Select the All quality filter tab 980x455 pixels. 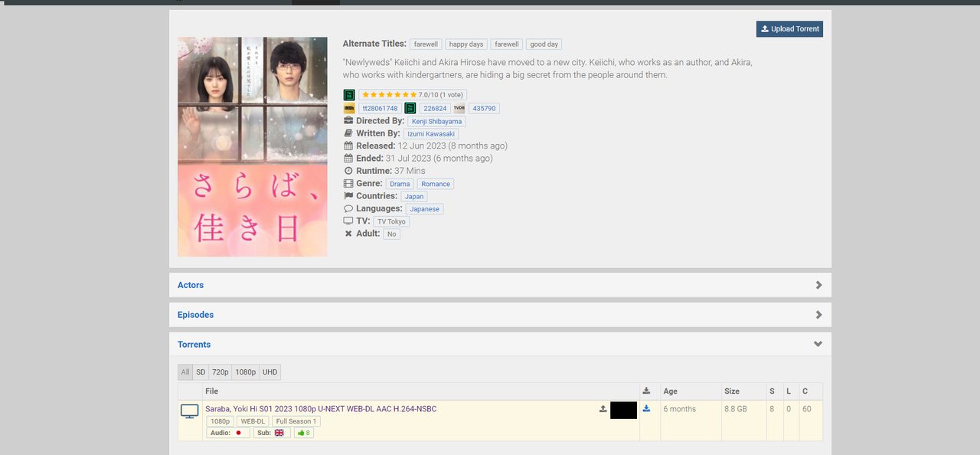tap(185, 372)
